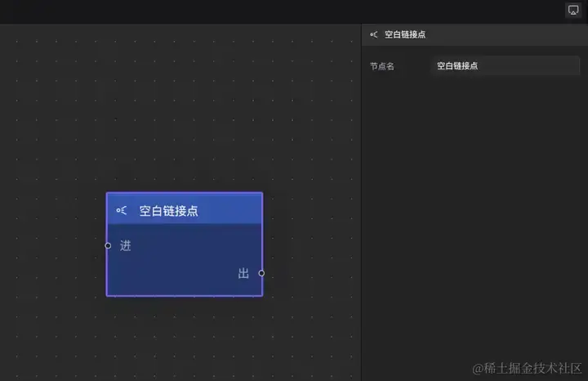This screenshot has width=588, height=381.
Task: Click the 进 input port circle on the node
Action: pyautogui.click(x=108, y=245)
